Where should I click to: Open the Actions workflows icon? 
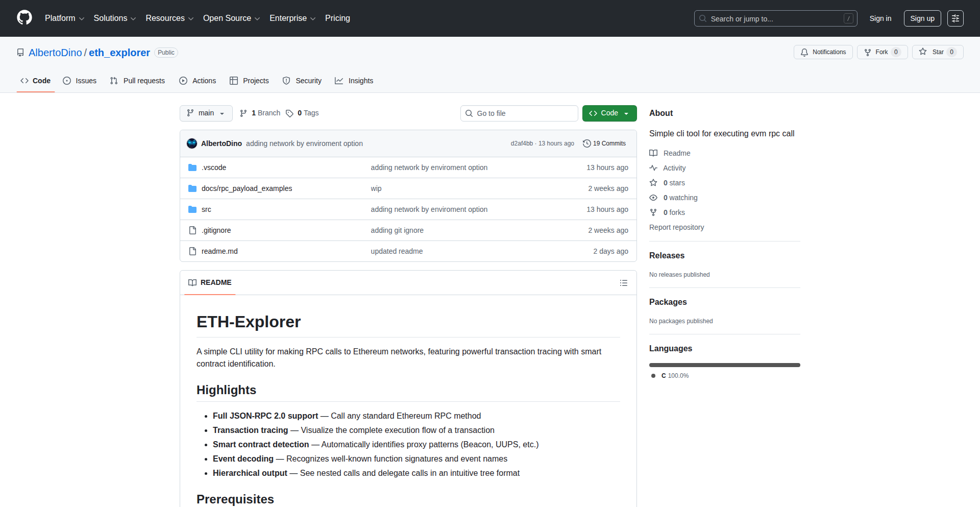click(x=183, y=81)
